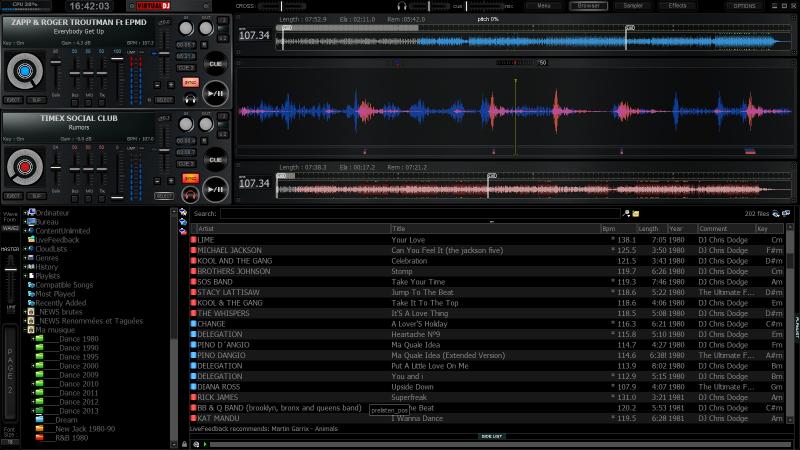This screenshot has height=450, width=800.
Task: Click the SIDE LIST button at the bottom
Action: (491, 436)
